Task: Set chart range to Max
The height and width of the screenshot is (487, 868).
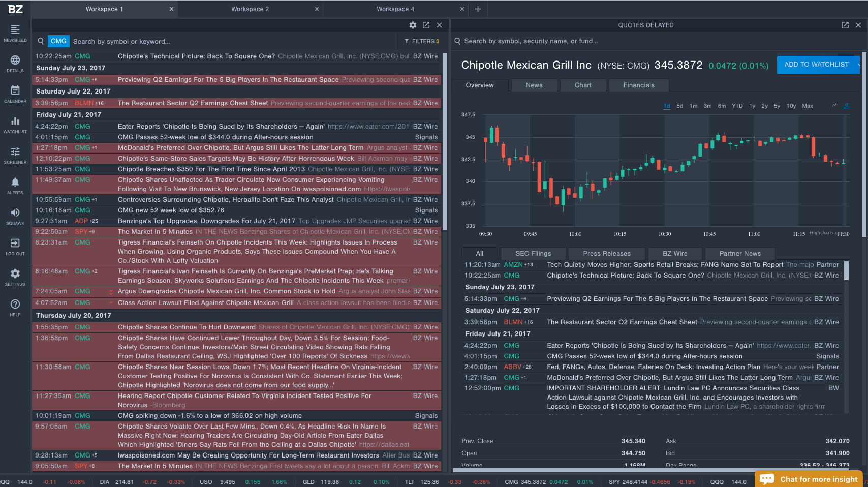Action: [808, 106]
